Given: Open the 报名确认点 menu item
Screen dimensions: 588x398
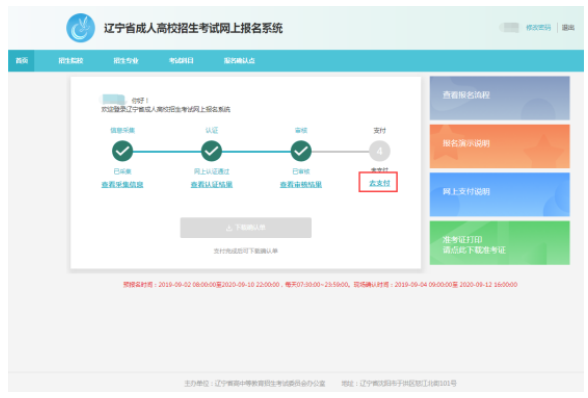Looking at the screenshot, I should coord(239,60).
